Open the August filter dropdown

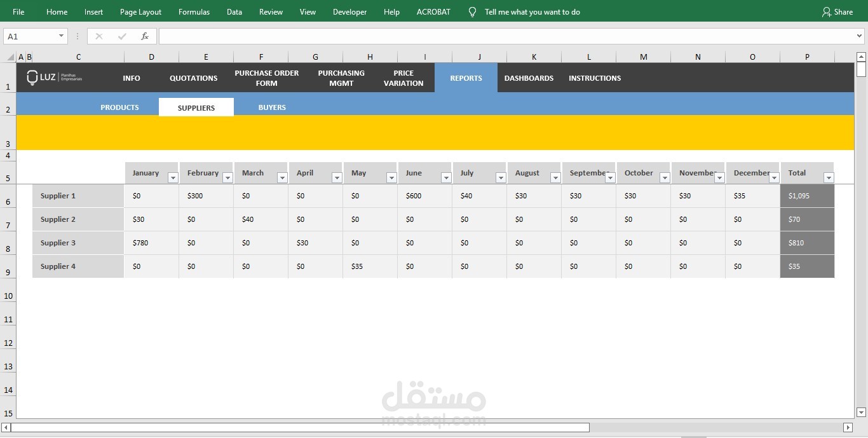pyautogui.click(x=555, y=178)
